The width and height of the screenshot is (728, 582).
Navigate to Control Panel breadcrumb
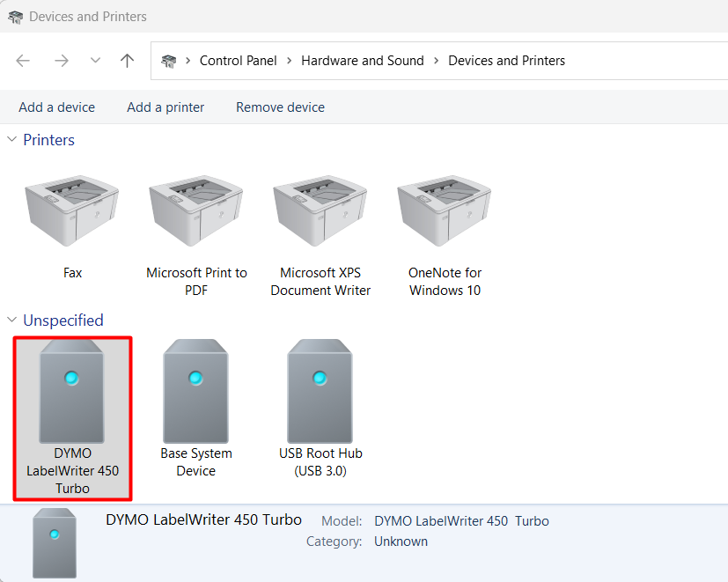tap(238, 61)
